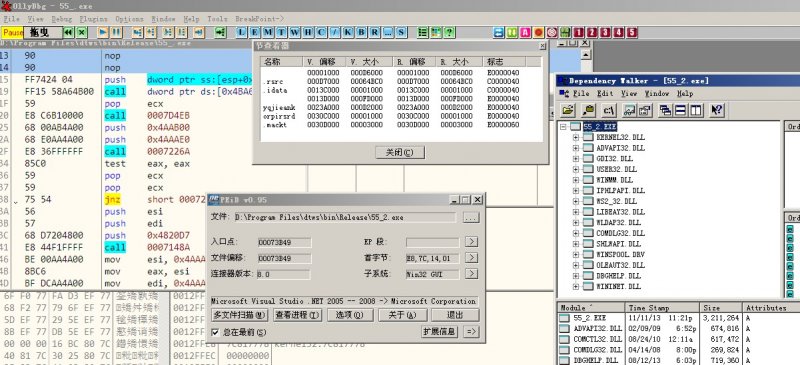This screenshot has width=800, height=365.
Task: Click Dependency Walker open file folder icon
Action: click(x=568, y=110)
